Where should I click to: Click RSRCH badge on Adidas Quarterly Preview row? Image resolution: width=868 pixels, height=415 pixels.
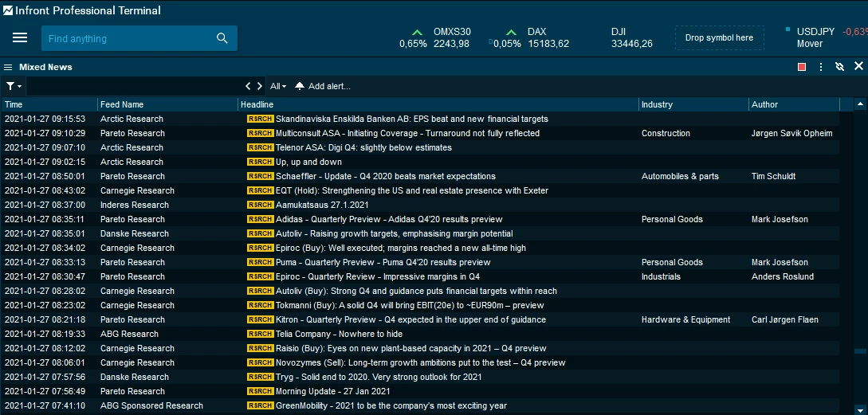pos(260,219)
